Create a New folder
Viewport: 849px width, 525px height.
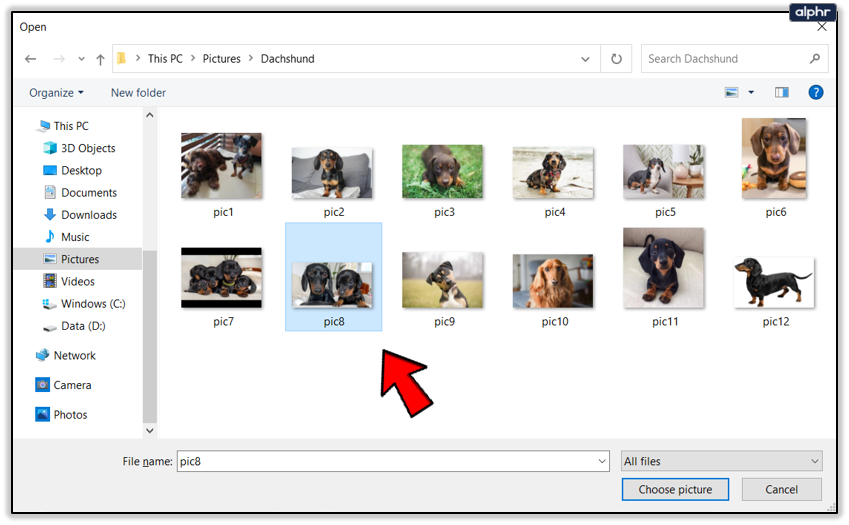[138, 93]
